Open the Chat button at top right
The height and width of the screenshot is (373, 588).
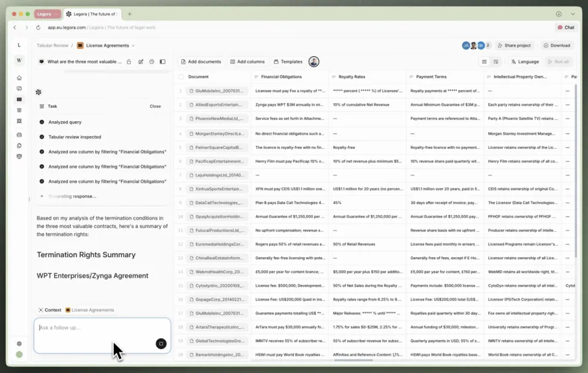pos(566,28)
